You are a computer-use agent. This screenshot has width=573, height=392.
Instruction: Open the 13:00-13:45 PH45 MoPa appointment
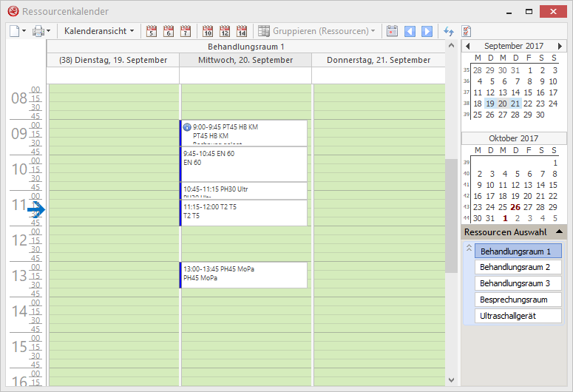244,274
